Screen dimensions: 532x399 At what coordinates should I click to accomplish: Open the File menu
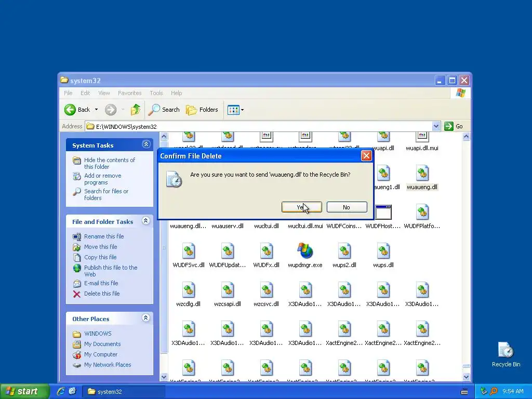click(68, 93)
